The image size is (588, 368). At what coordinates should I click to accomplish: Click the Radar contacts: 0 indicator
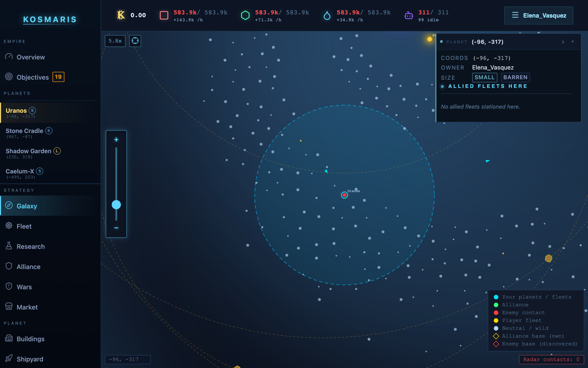(551, 359)
